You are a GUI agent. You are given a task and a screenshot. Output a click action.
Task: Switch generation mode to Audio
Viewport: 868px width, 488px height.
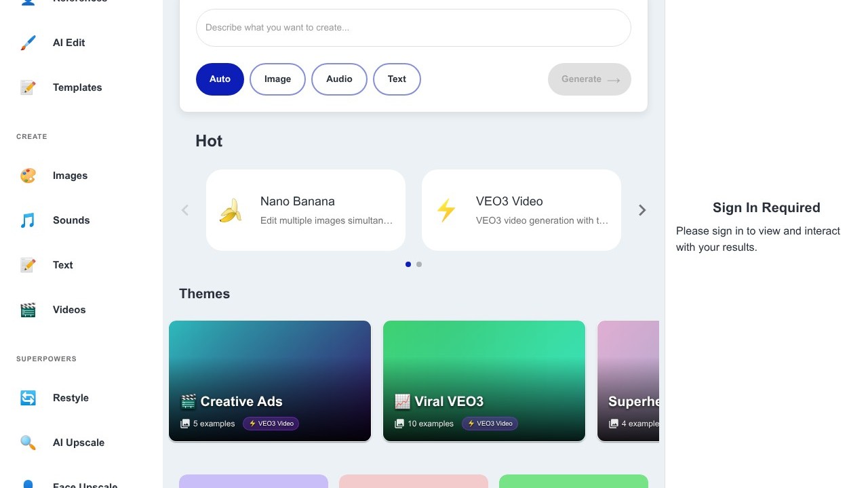[x=339, y=79]
